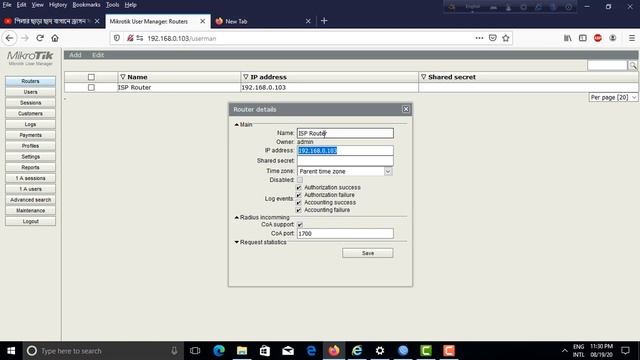Image resolution: width=640 pixels, height=360 pixels.
Task: Open the Firefox History menu
Action: pyautogui.click(x=58, y=5)
